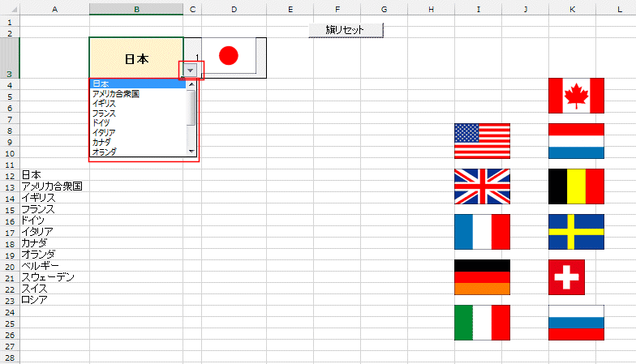Select cell A14 containing イギリス
The width and height of the screenshot is (636, 364).
(55, 198)
